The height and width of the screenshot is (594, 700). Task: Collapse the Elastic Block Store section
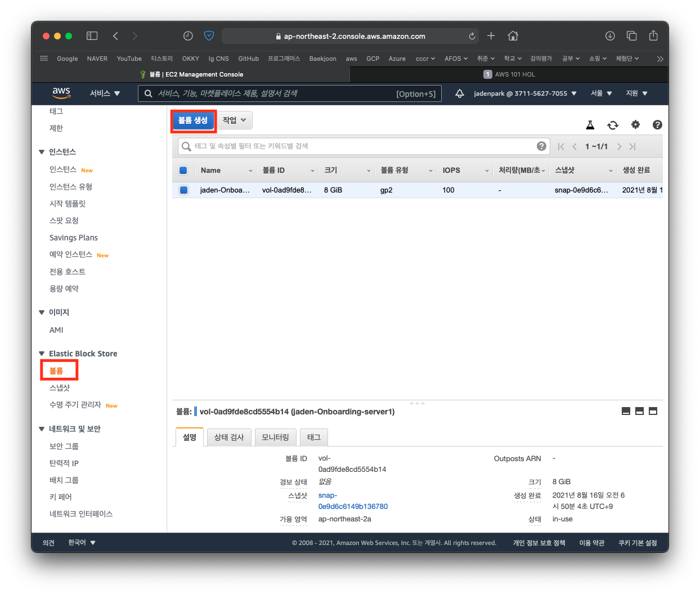[42, 354]
